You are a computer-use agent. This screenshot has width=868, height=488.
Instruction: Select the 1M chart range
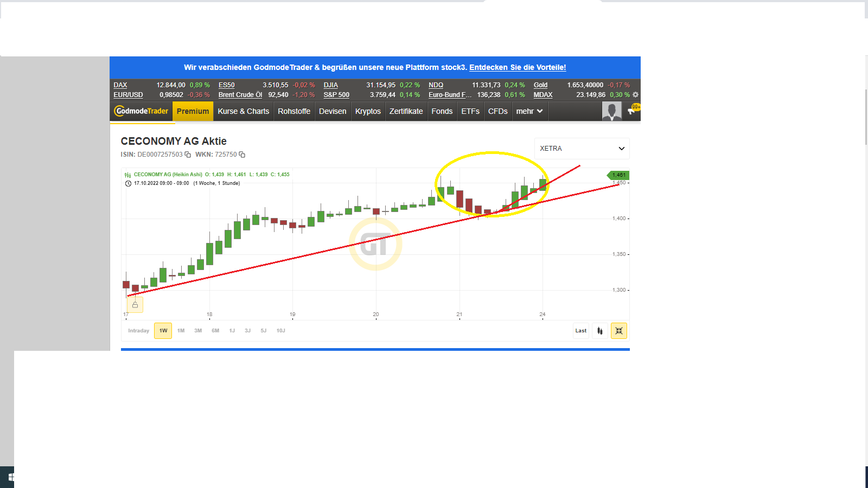click(181, 331)
